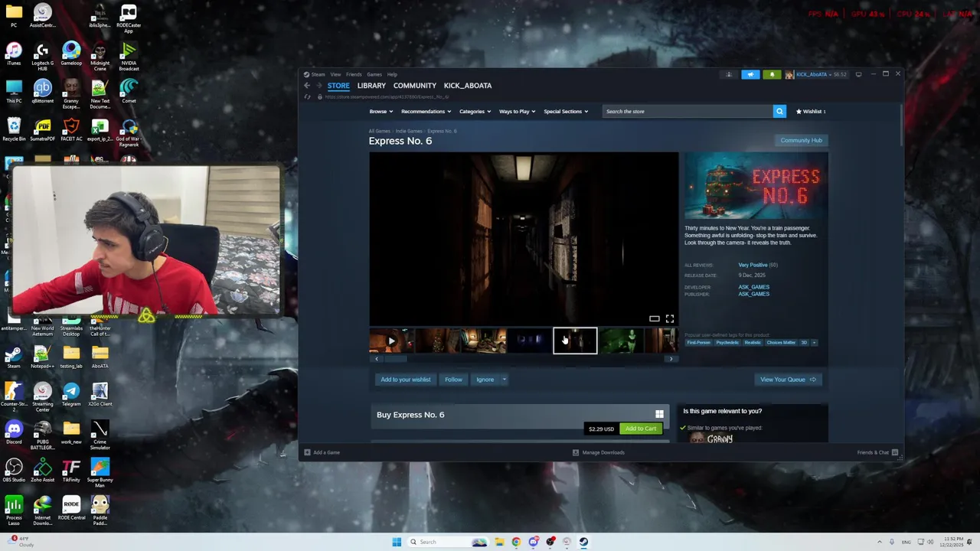Open the dropdown arrow beside Ignore
Image resolution: width=980 pixels, height=551 pixels.
[x=504, y=380]
